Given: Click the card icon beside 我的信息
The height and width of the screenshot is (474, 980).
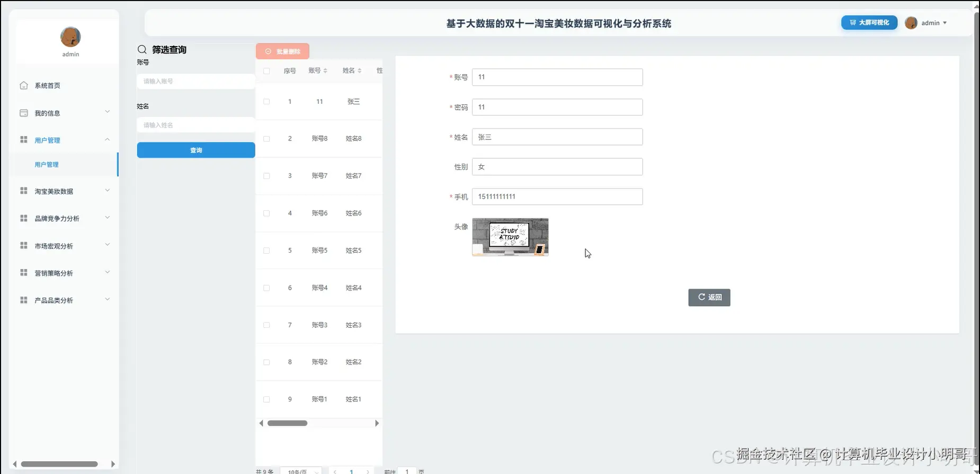Looking at the screenshot, I should click(x=24, y=113).
